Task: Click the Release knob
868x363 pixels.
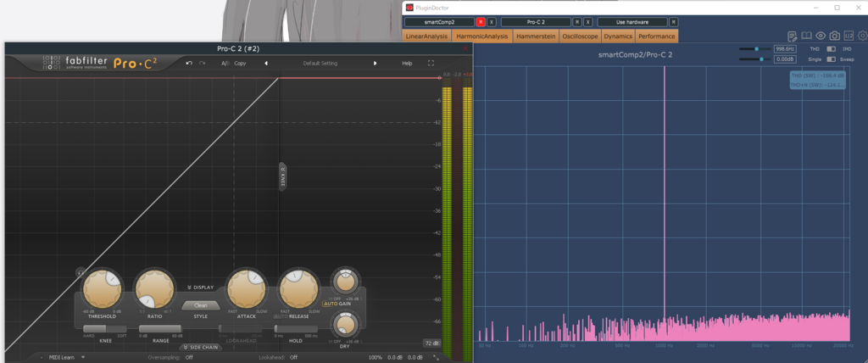Action: coord(299,289)
